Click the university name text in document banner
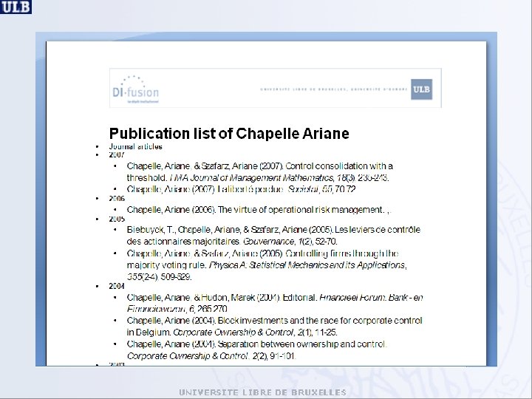Image resolution: width=532 pixels, height=399 pixels. click(334, 89)
